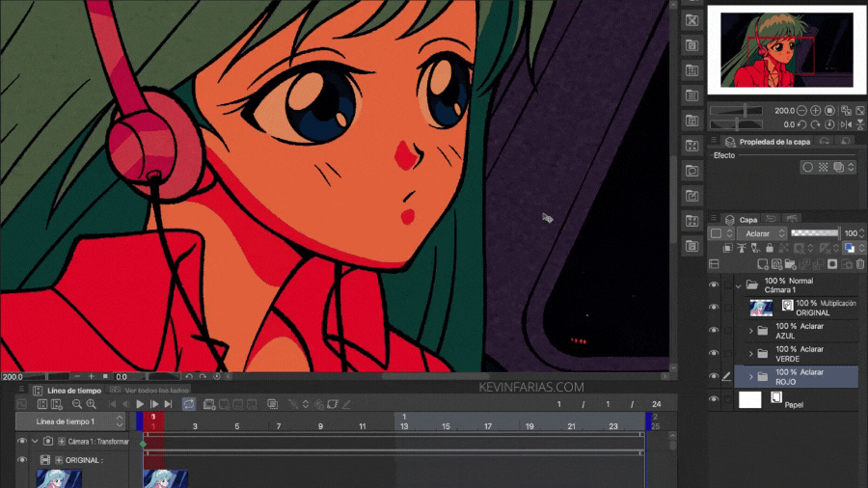Select the green keyframe on Cámara 1 track
The height and width of the screenshot is (488, 868).
tap(144, 444)
